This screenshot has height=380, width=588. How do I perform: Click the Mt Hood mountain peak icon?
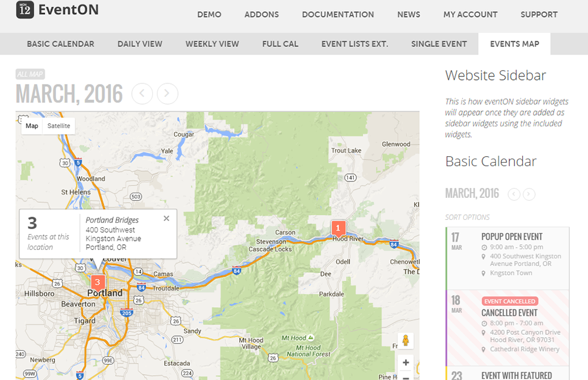click(310, 338)
